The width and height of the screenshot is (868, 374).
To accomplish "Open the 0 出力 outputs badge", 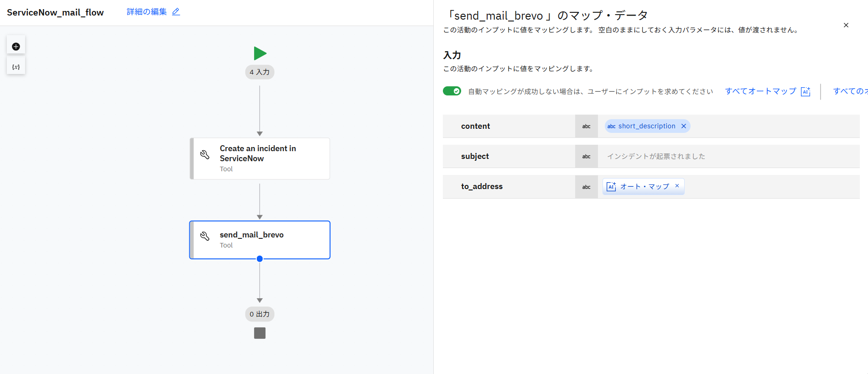I will pyautogui.click(x=260, y=314).
